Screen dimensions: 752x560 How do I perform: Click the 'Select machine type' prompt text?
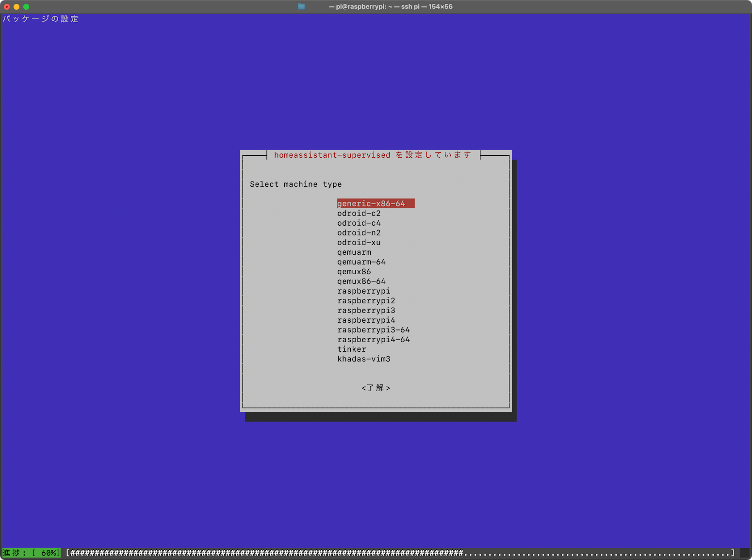[x=296, y=184]
